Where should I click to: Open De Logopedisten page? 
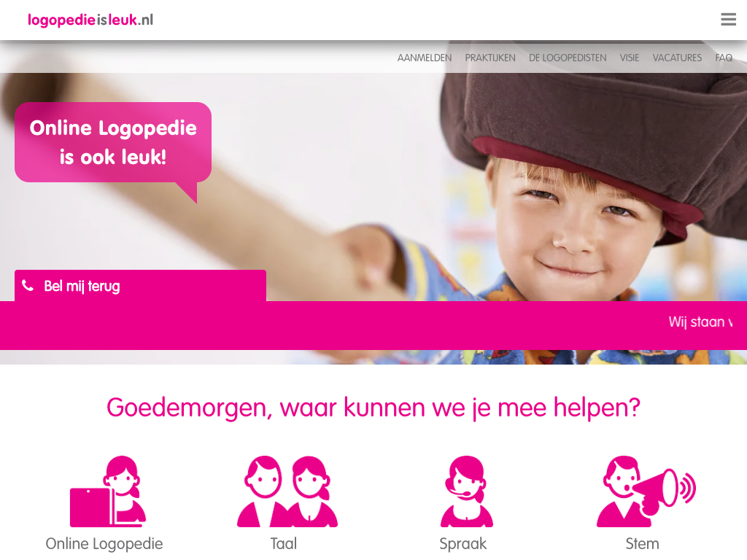[x=568, y=58]
